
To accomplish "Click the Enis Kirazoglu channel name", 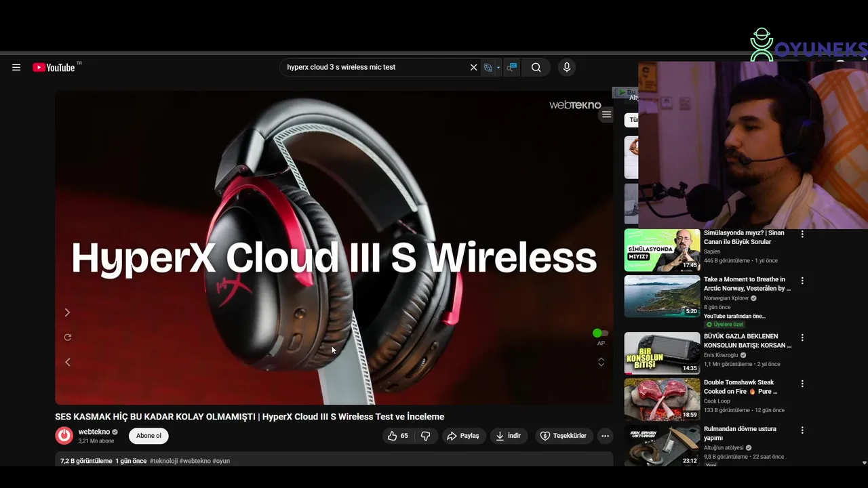I will click(x=721, y=355).
